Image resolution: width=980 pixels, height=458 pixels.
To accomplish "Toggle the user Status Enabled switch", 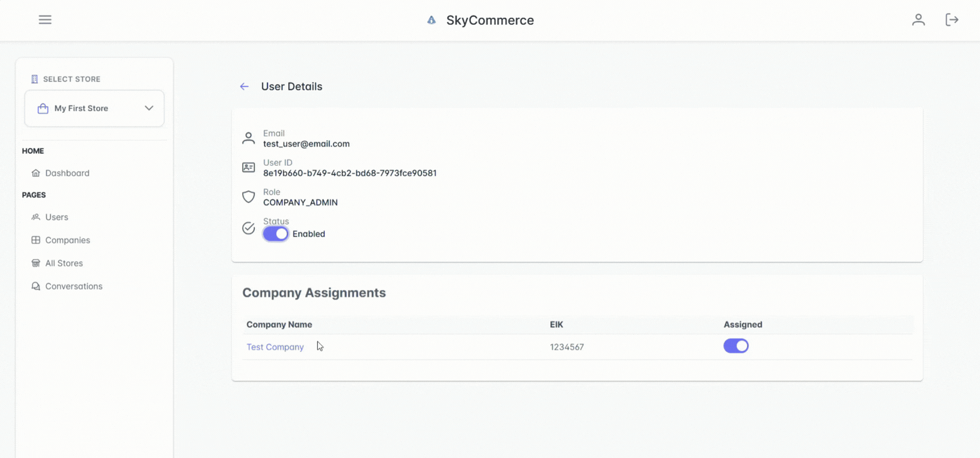I will pyautogui.click(x=275, y=234).
